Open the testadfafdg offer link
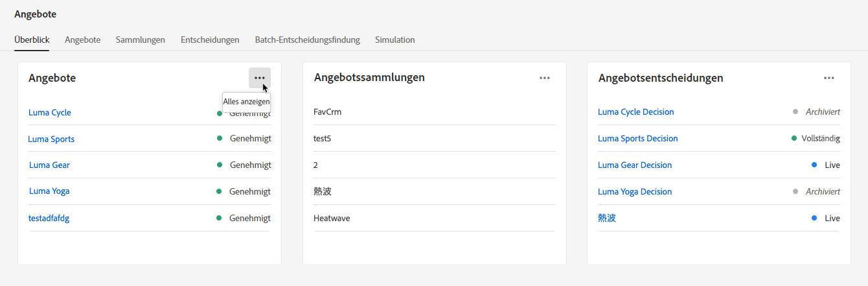This screenshot has width=868, height=286. [x=49, y=218]
